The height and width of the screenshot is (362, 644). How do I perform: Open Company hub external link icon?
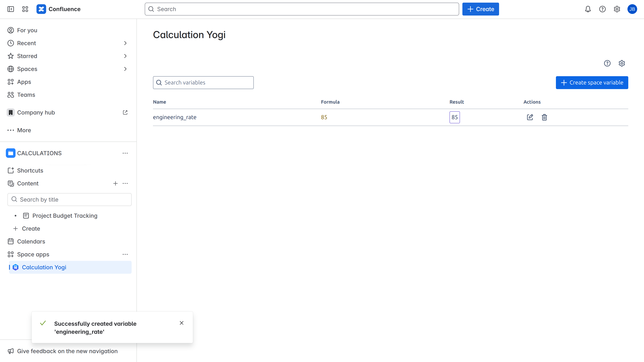[x=125, y=112]
